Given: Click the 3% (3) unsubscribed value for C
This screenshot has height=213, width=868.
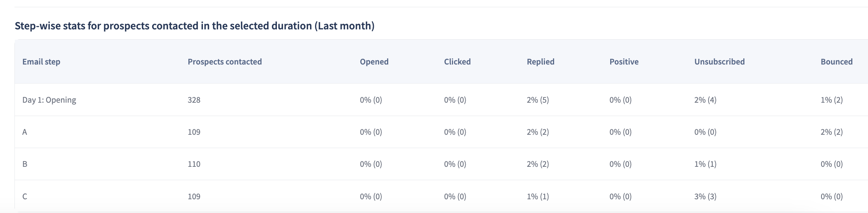Looking at the screenshot, I should (x=705, y=197).
